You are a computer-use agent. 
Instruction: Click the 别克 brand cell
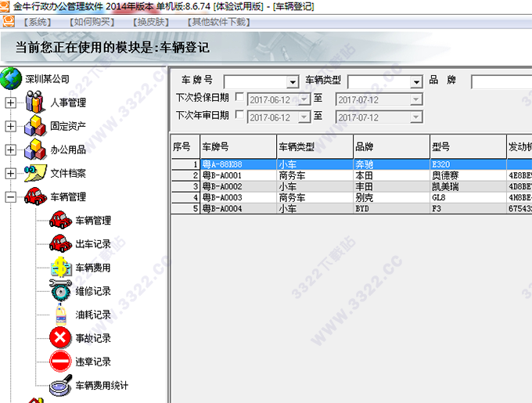point(392,197)
